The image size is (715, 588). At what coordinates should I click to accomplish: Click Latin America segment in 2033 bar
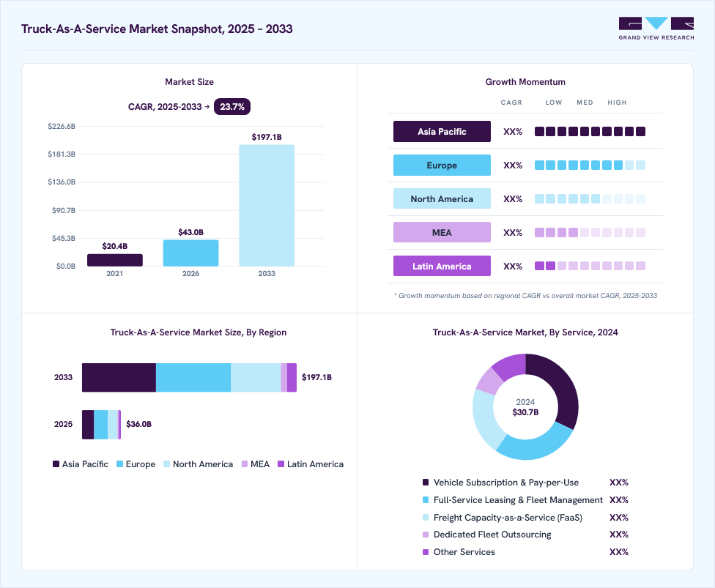292,377
